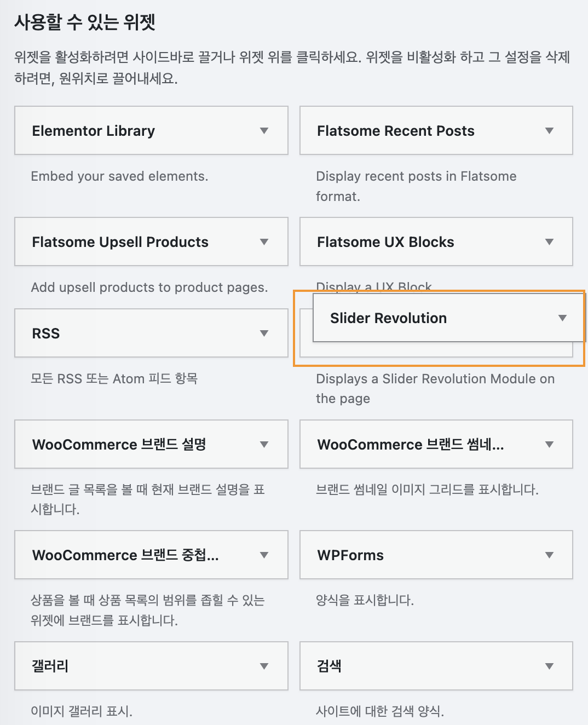Click '브랜드 글 목록을 볼 때' description
588x725 pixels.
point(148,499)
